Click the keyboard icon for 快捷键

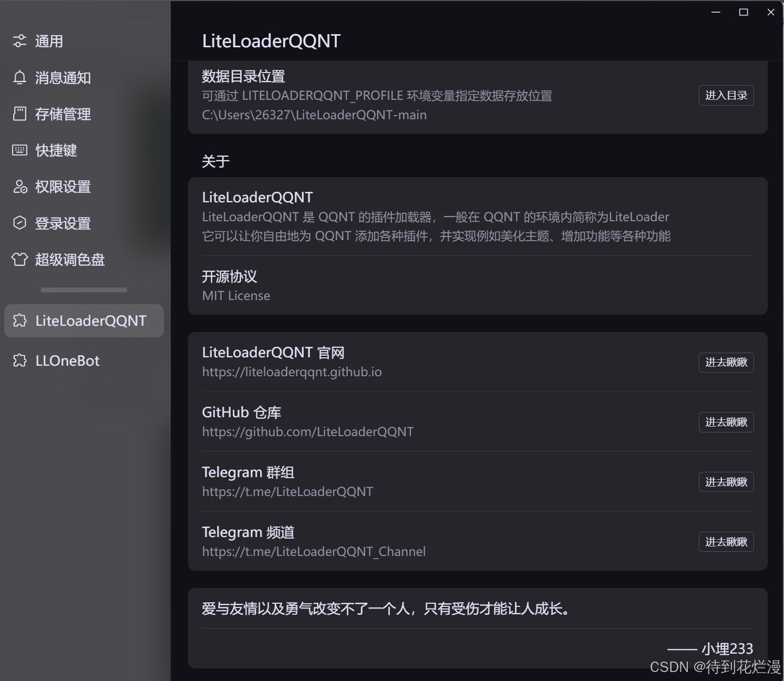click(19, 150)
